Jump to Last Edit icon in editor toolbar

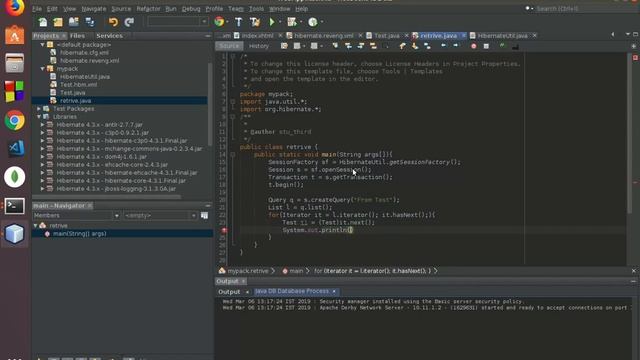tap(284, 46)
